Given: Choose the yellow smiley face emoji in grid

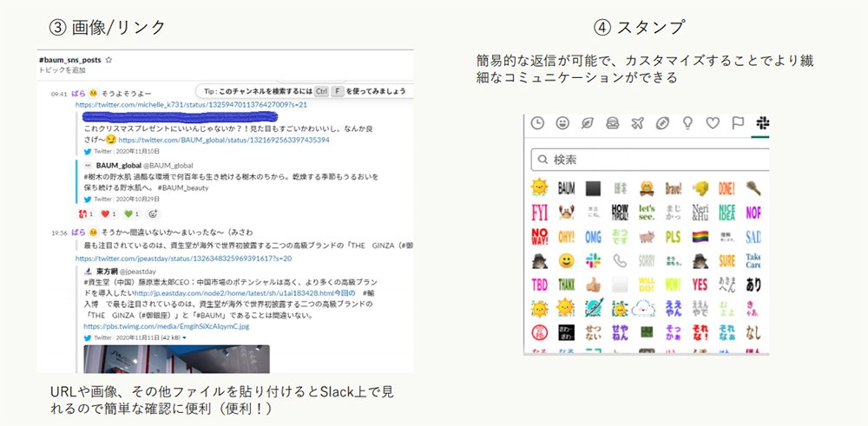Looking at the screenshot, I should click(x=566, y=260).
